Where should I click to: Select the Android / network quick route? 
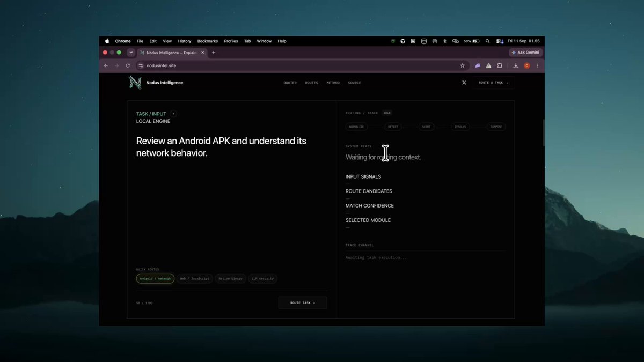(155, 279)
